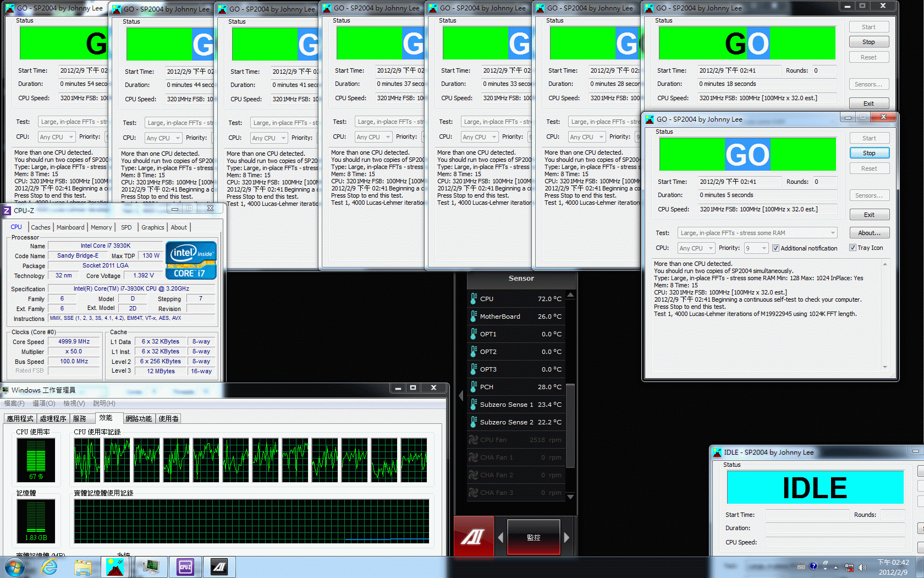
Task: Click Subzero Sense 2 thermometer icon
Action: pyautogui.click(x=474, y=422)
